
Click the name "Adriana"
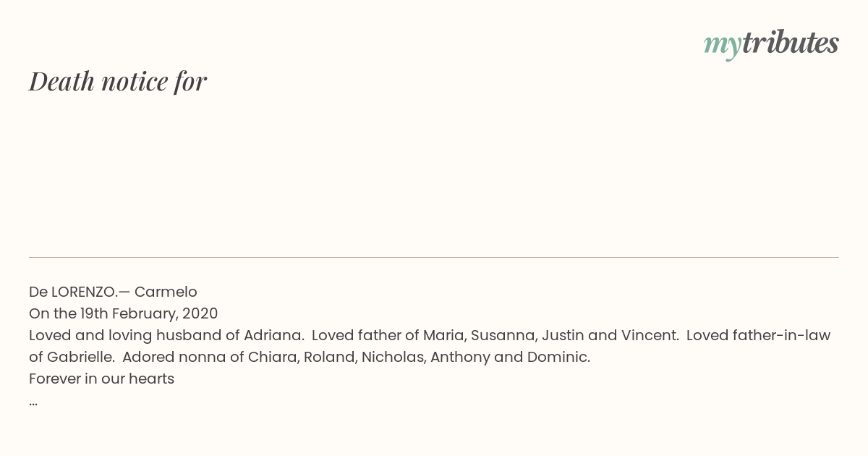(x=272, y=336)
